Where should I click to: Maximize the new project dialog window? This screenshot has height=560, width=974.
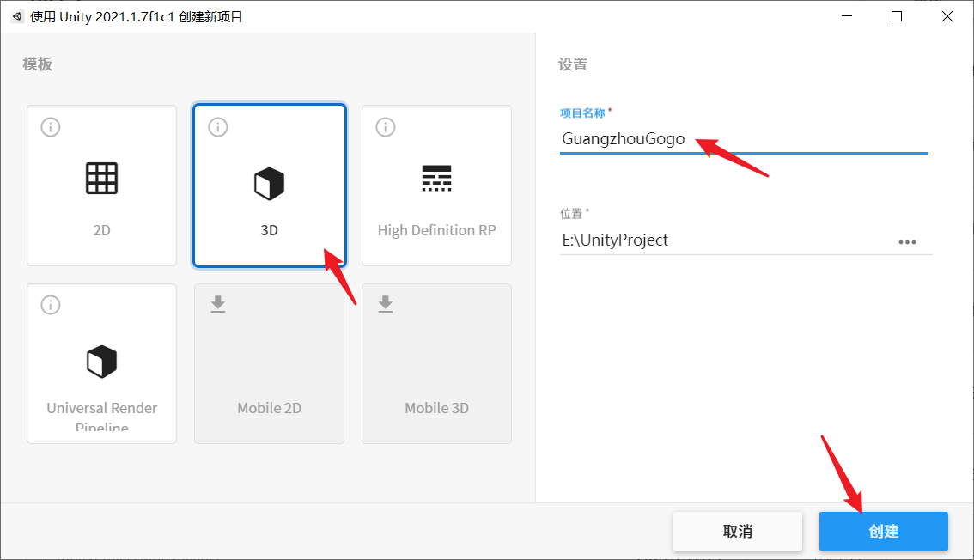pyautogui.click(x=897, y=17)
